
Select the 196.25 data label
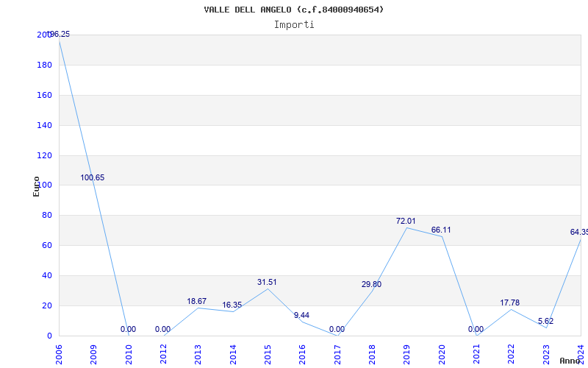click(58, 34)
